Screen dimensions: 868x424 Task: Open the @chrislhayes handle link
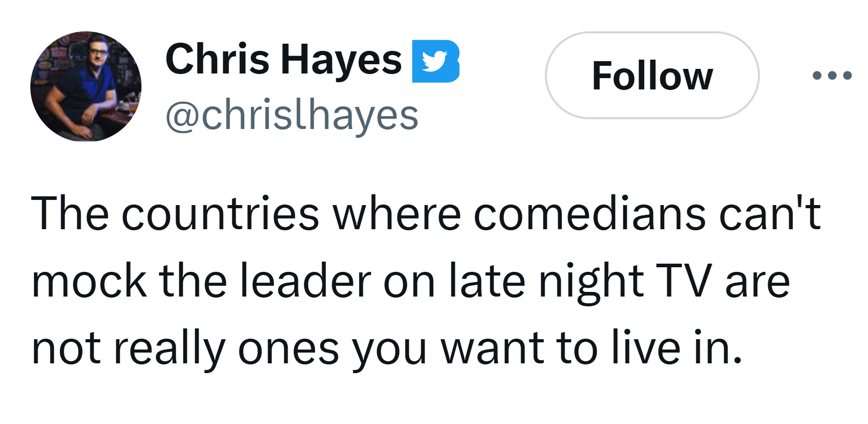[292, 116]
